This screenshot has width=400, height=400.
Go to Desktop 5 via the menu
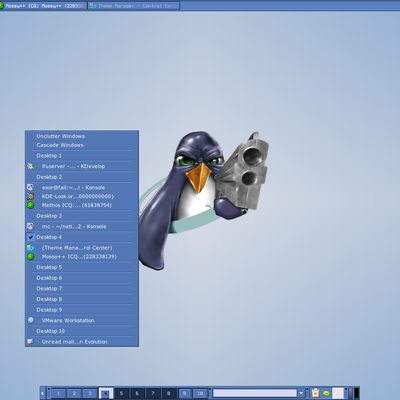(82, 267)
